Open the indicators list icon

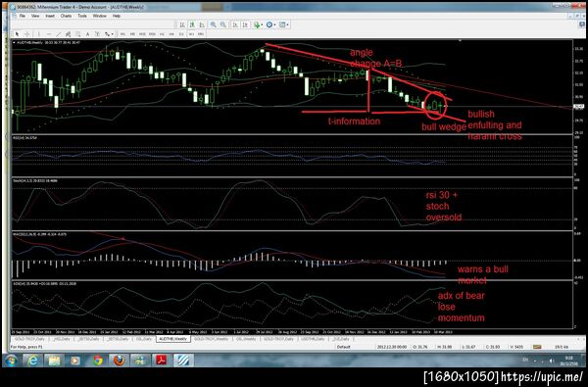257,24
